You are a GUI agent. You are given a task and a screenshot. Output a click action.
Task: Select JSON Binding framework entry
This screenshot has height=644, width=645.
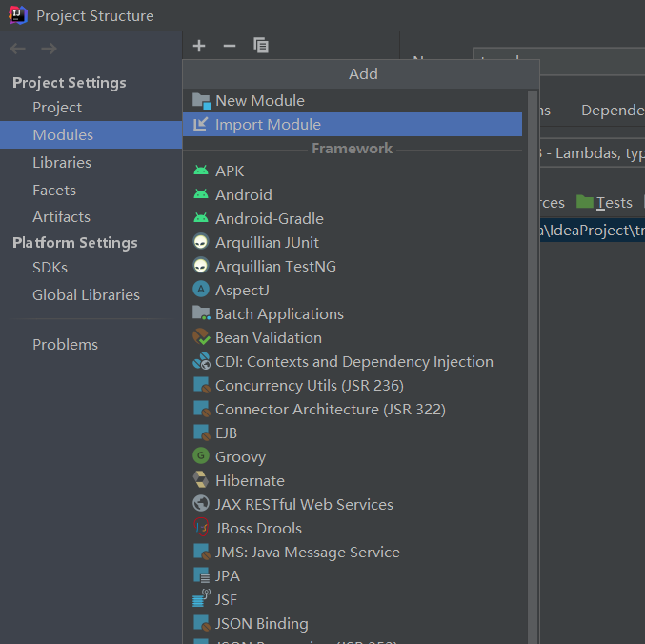click(353, 623)
